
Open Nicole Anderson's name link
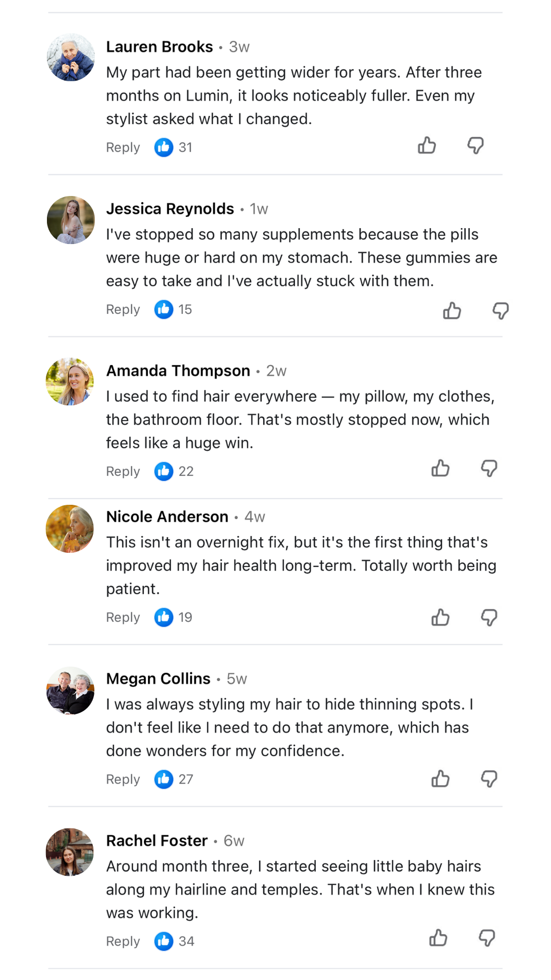pos(167,517)
